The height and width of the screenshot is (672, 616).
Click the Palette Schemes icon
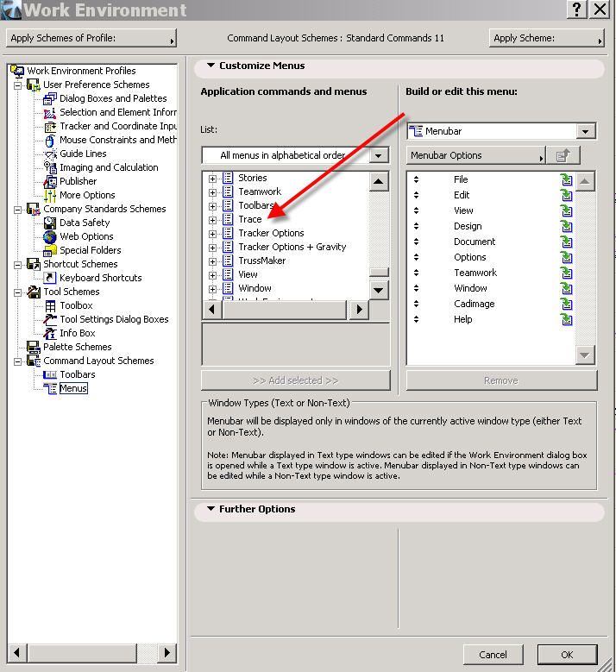coord(34,347)
